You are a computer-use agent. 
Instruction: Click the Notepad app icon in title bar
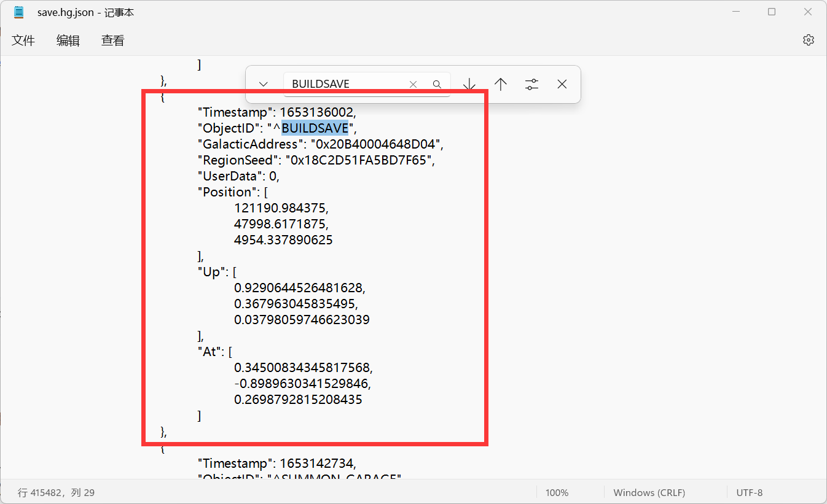[19, 12]
